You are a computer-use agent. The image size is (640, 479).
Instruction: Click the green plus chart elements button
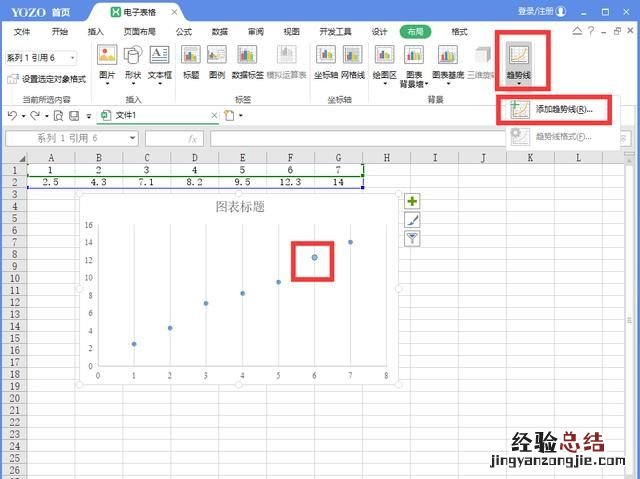412,201
